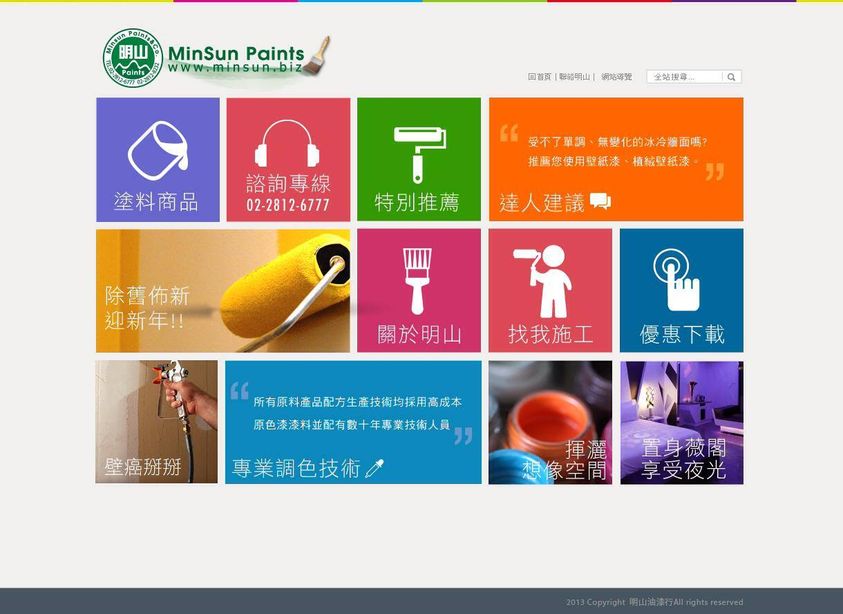Click the painter figure icon on 找我施工
843x614 pixels.
543,282
